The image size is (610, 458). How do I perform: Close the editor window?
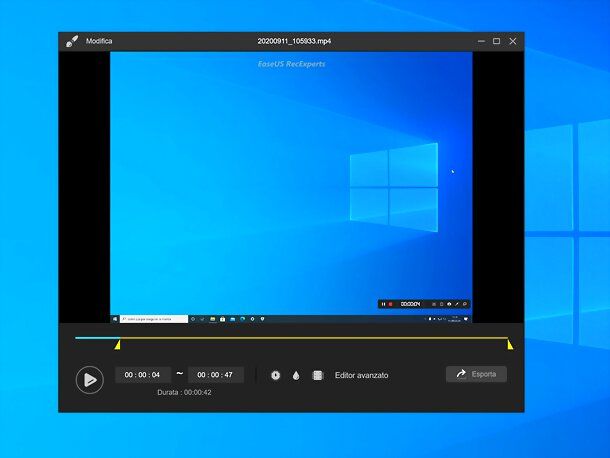coord(513,41)
